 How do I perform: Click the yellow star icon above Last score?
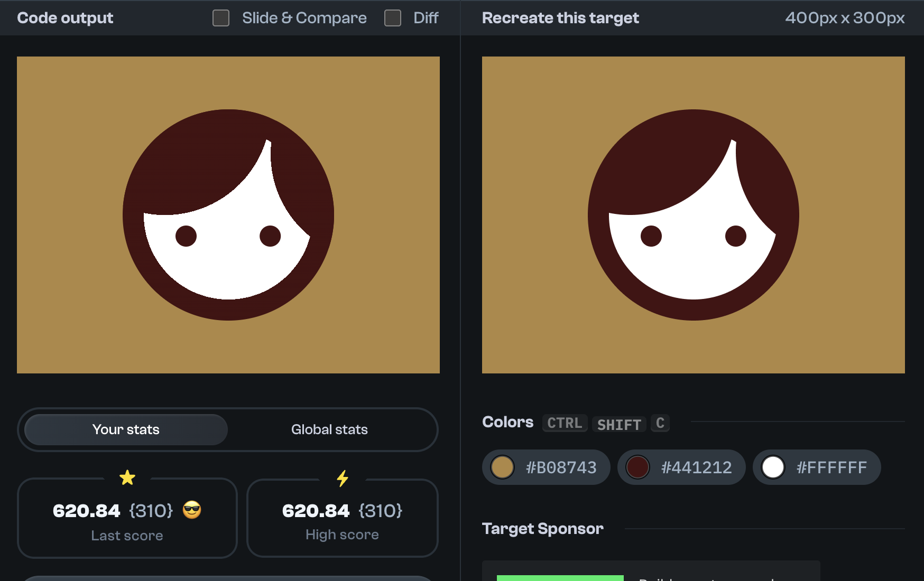(x=127, y=478)
